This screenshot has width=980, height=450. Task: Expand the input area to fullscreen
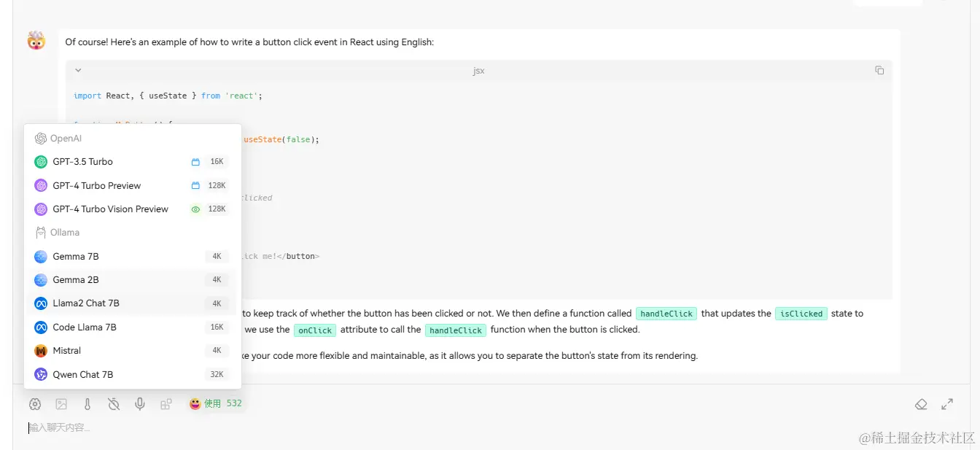click(947, 404)
